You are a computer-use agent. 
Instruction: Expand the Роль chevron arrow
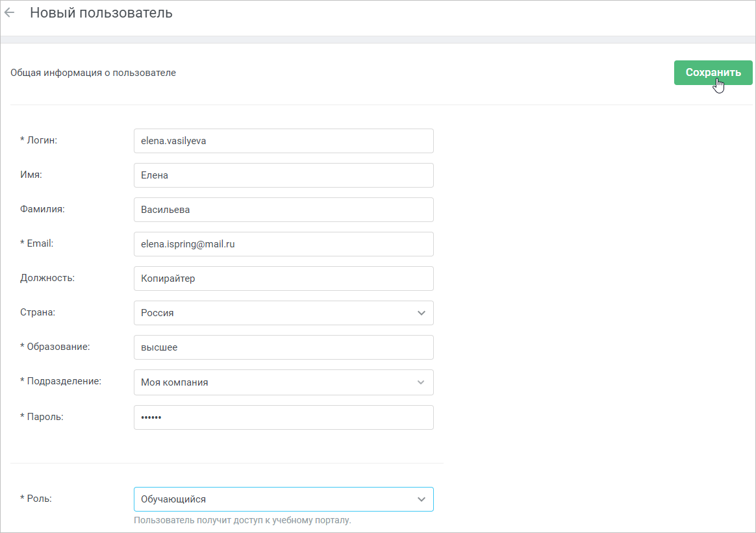pyautogui.click(x=422, y=500)
